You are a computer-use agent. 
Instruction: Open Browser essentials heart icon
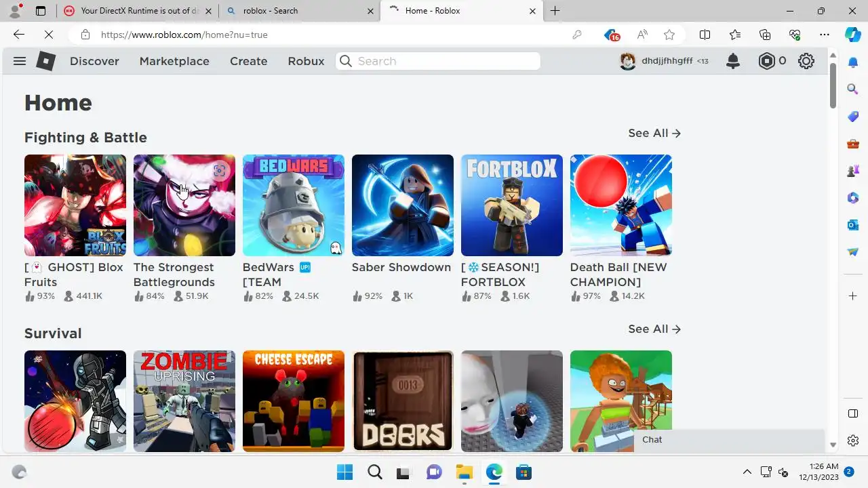click(x=795, y=35)
